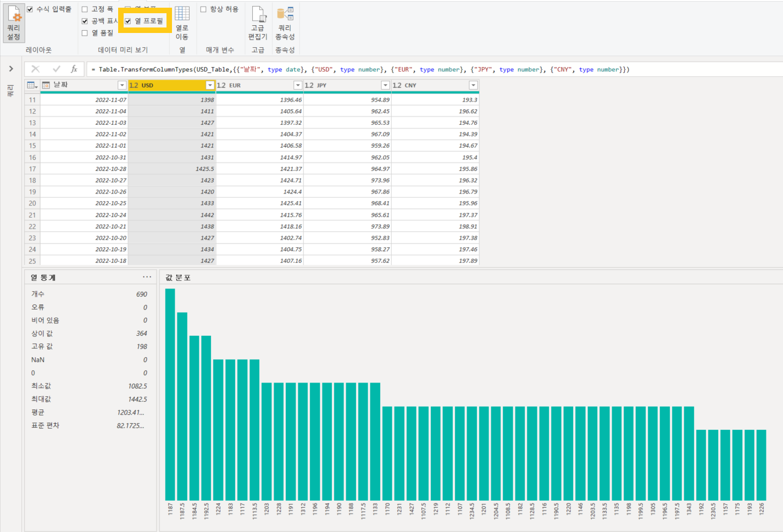The image size is (783, 532).
Task: Click the date cell 2022-10-28
Action: pos(84,169)
